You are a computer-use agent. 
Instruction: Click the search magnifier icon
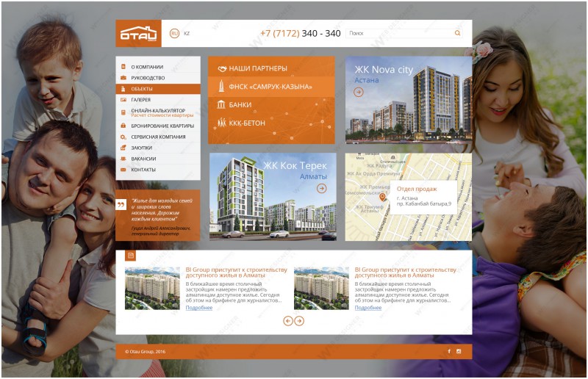(457, 33)
